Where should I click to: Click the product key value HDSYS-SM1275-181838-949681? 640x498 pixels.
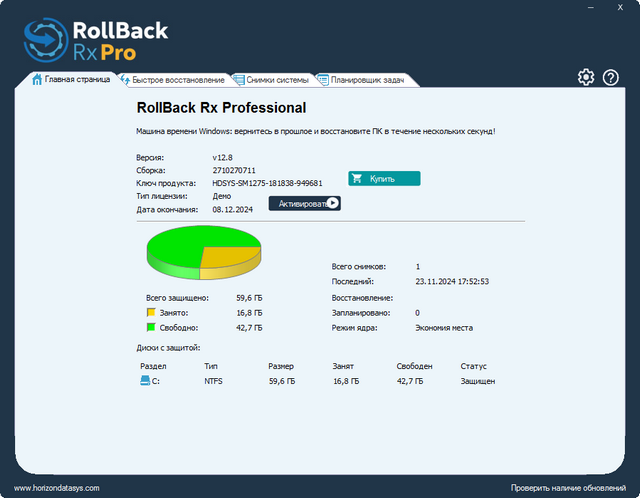click(267, 184)
